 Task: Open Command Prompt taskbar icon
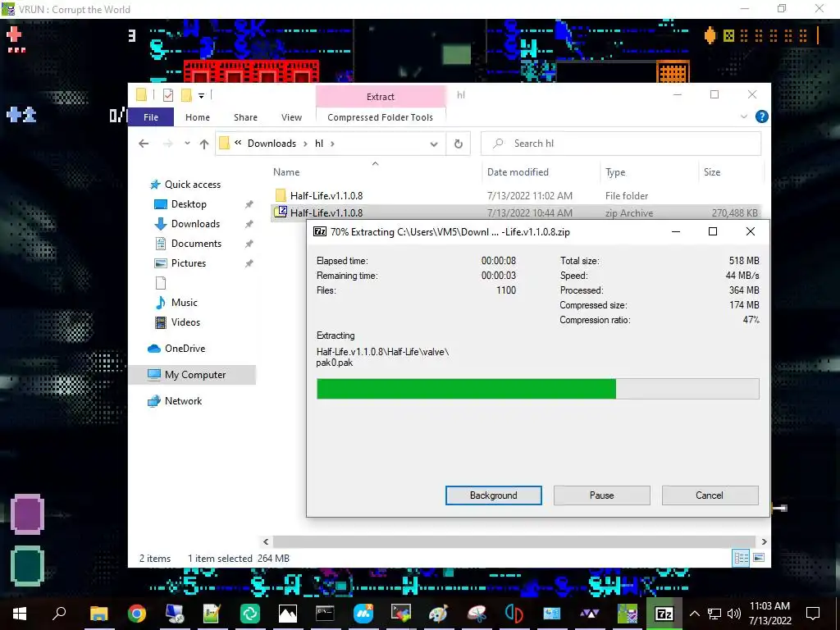pyautogui.click(x=325, y=614)
